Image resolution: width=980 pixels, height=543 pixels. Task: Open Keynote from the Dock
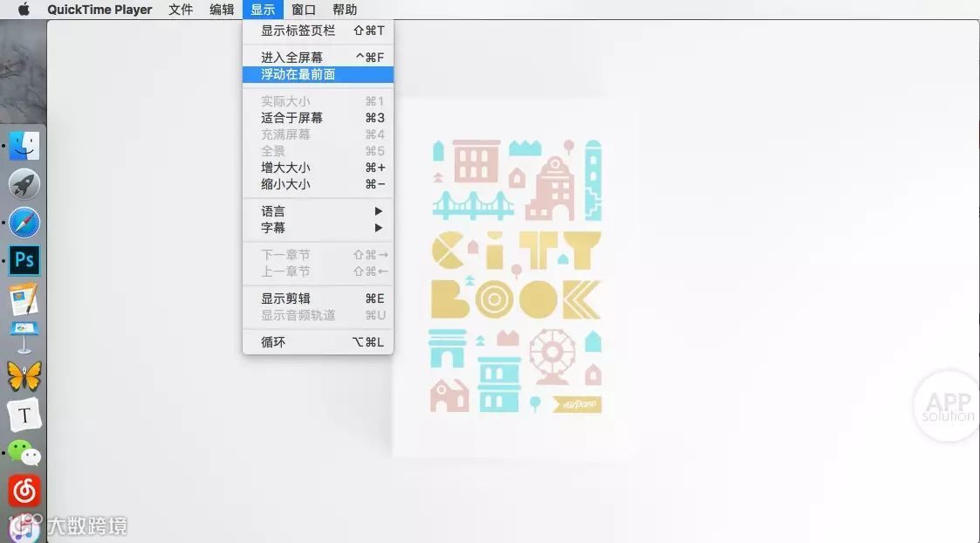(24, 338)
